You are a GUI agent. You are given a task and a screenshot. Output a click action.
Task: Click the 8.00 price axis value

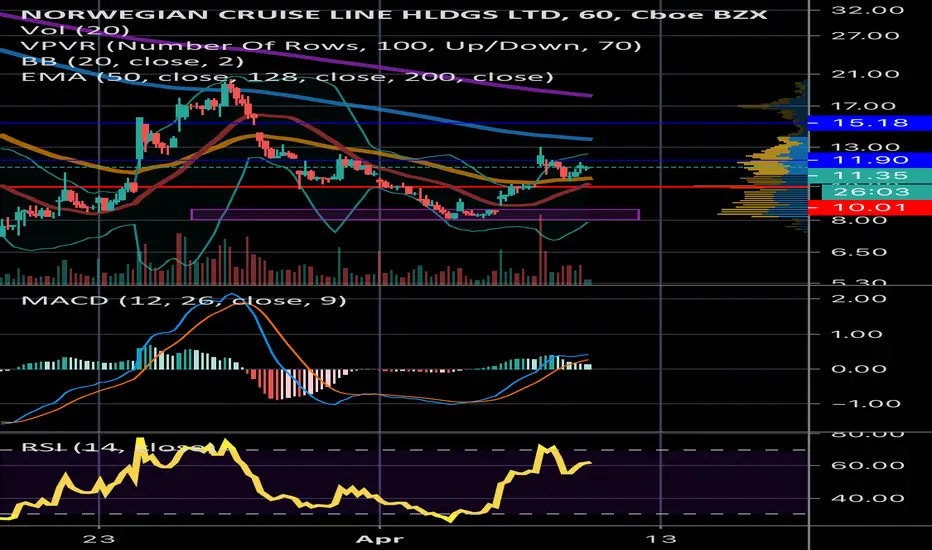(x=868, y=220)
